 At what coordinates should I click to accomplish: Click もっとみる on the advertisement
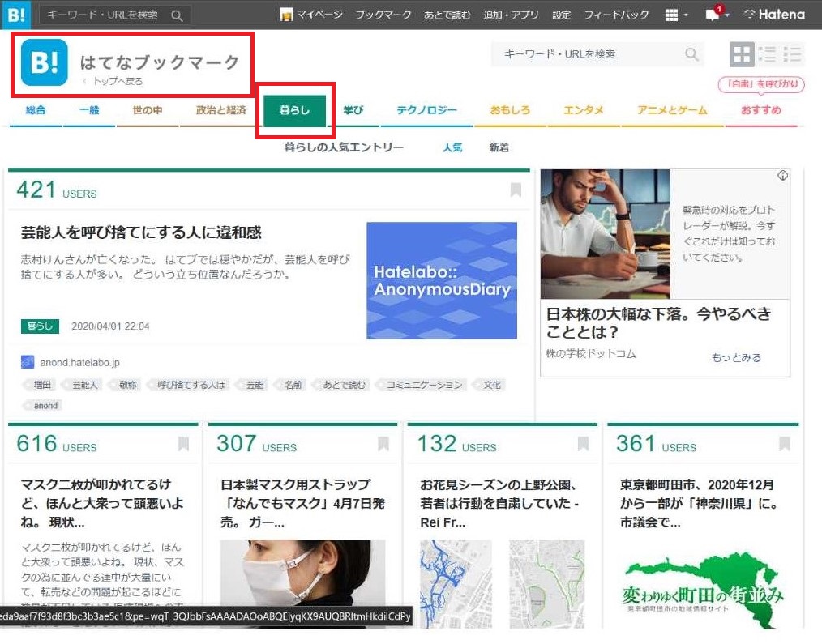coord(736,357)
